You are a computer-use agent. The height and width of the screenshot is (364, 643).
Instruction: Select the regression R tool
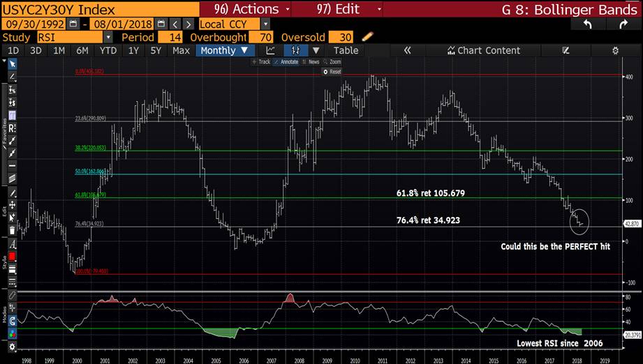click(13, 128)
